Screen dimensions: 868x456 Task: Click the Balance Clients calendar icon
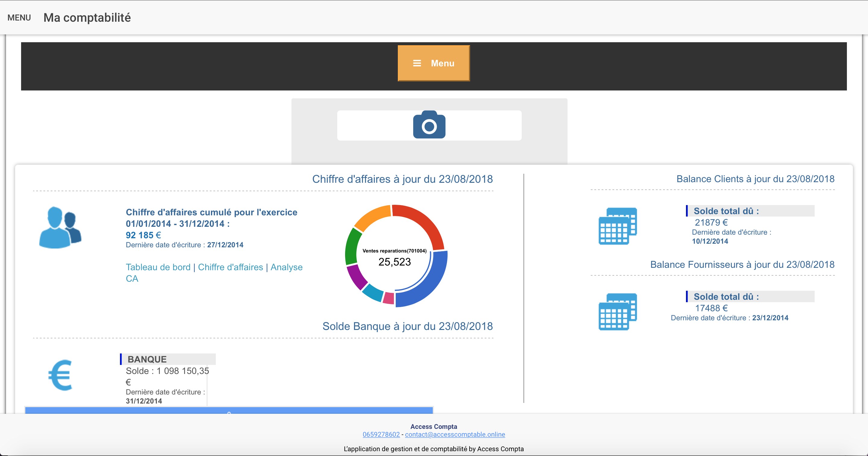617,226
